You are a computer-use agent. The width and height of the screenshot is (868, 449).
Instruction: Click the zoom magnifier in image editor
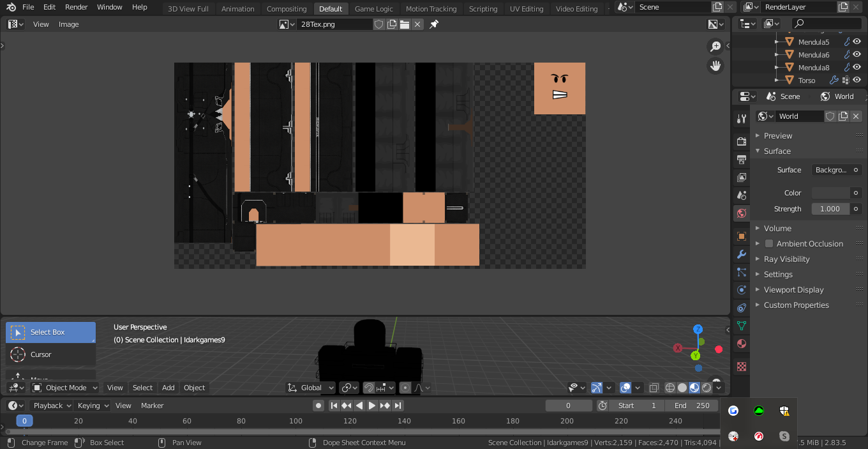(x=715, y=47)
